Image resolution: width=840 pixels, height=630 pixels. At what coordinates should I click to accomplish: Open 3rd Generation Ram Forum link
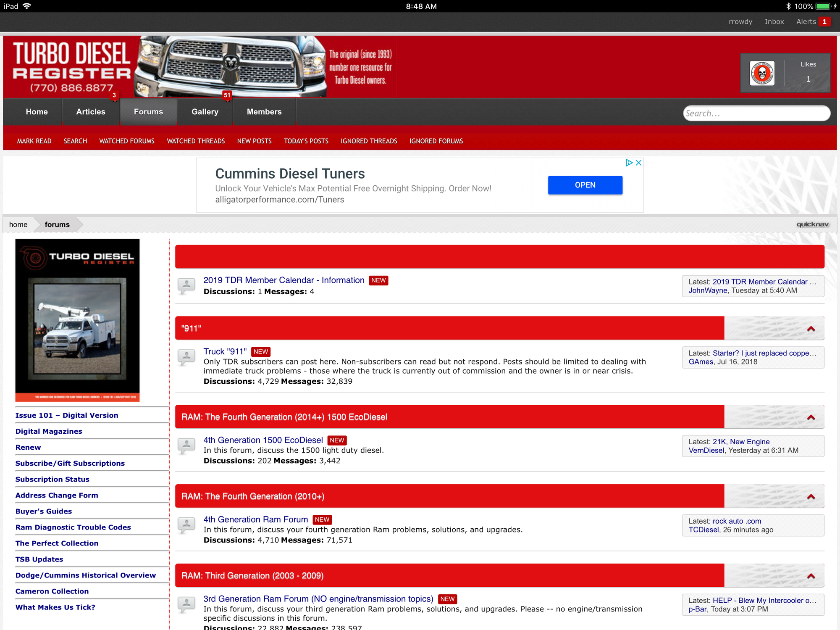pyautogui.click(x=318, y=599)
